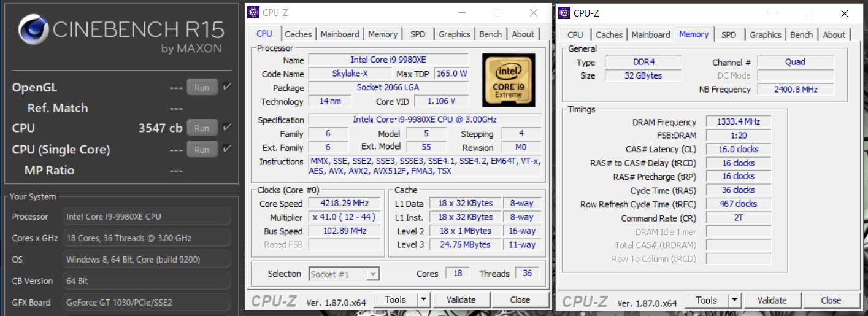Click the DRAM Frequency value 1333.4 MHz
868x316 pixels.
(x=739, y=122)
